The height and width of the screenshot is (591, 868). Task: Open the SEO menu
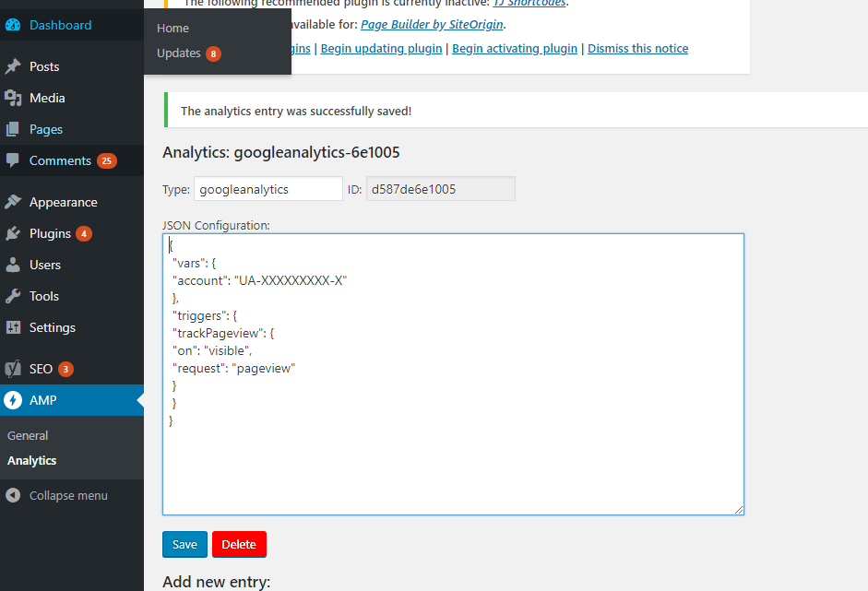click(72, 369)
